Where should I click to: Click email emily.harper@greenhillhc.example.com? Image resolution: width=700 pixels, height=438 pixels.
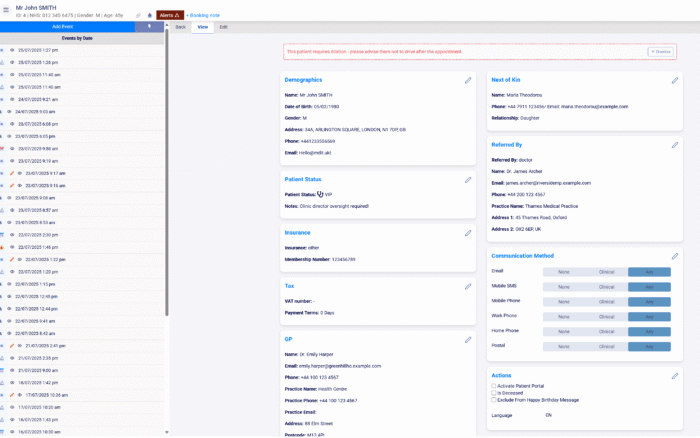tap(340, 366)
